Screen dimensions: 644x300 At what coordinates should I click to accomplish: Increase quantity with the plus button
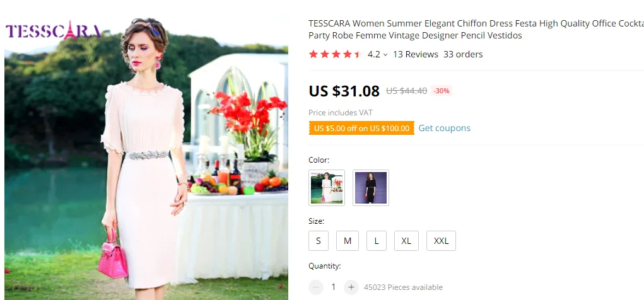(351, 287)
